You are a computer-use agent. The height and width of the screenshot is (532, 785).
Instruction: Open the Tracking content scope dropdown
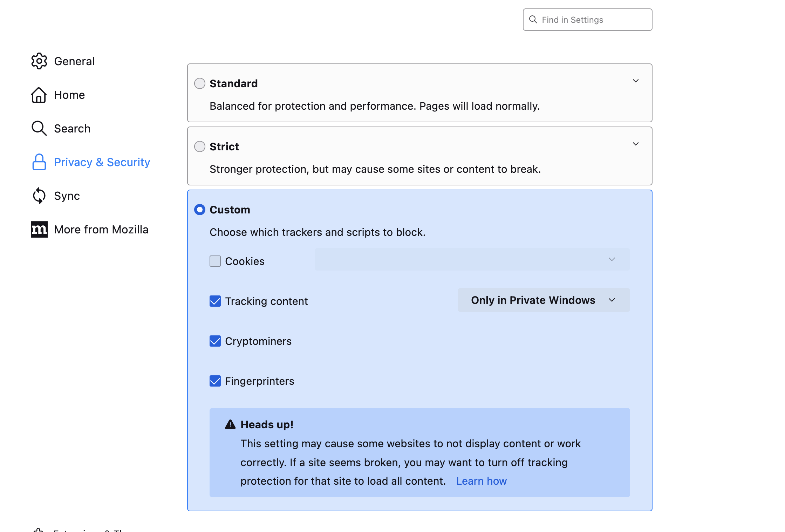coord(542,300)
